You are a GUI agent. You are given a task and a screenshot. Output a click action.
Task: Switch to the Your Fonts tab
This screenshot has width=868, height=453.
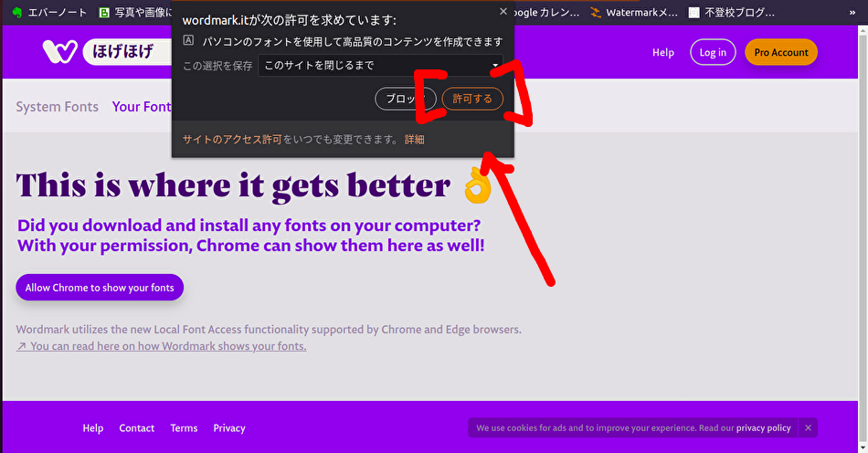pos(142,106)
